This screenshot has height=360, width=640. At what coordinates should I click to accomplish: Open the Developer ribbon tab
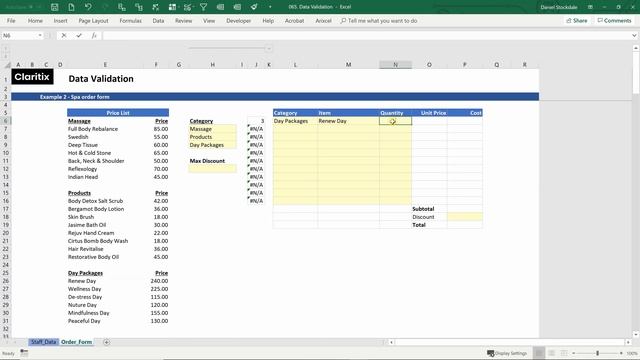239,20
